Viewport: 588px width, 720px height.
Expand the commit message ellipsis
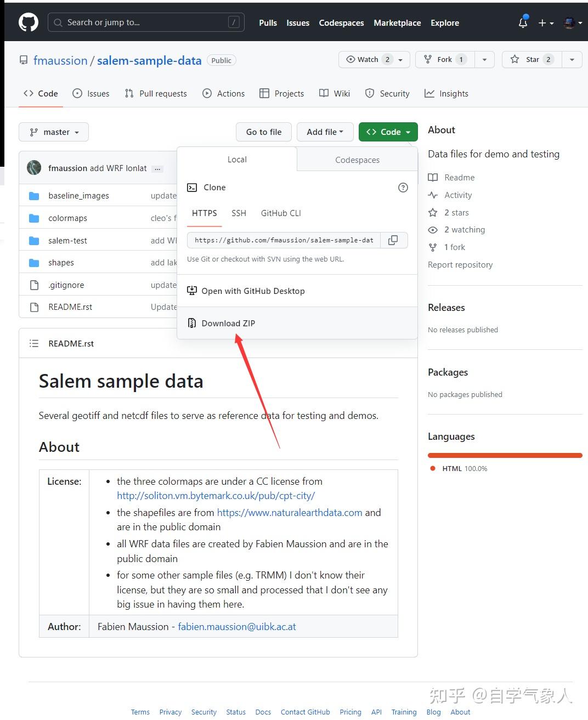pos(157,168)
